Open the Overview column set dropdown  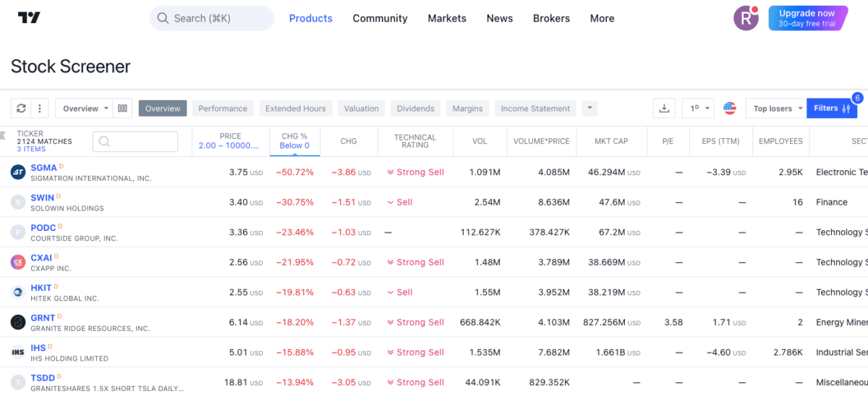pos(84,109)
